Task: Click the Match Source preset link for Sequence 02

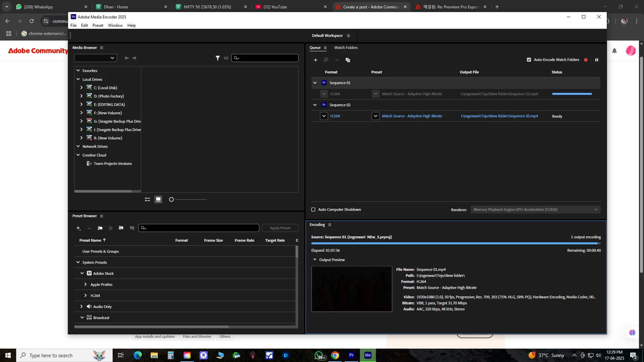Action: (x=412, y=116)
